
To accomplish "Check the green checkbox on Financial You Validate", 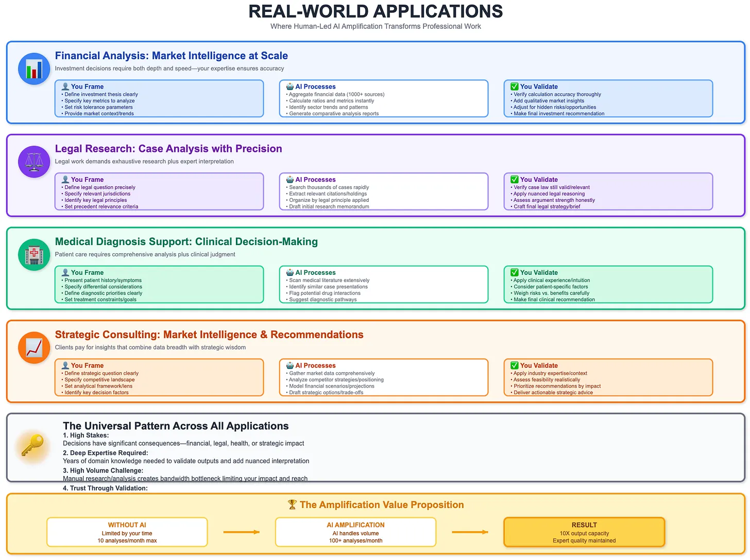I will point(514,86).
